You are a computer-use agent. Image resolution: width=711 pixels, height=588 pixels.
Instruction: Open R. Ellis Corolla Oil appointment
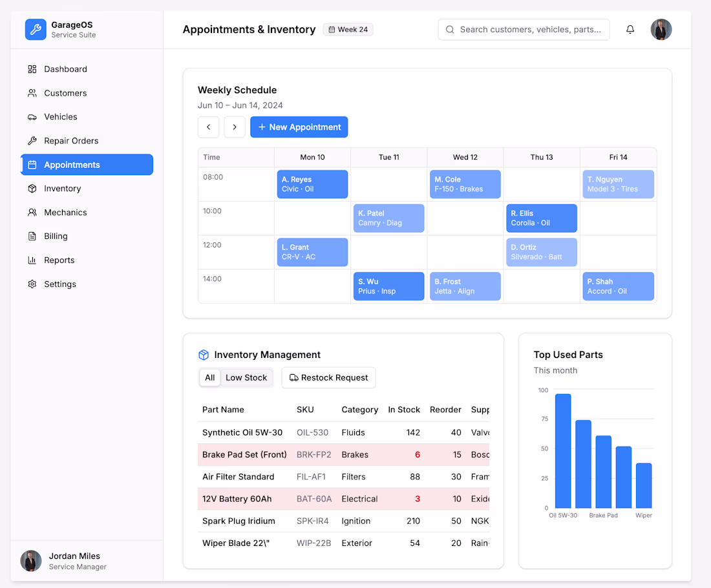542,218
